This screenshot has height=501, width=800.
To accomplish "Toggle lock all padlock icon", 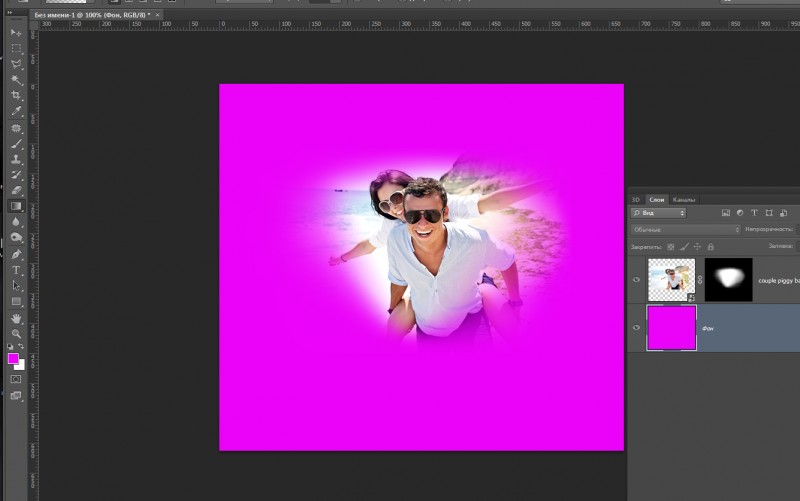I will (x=710, y=247).
